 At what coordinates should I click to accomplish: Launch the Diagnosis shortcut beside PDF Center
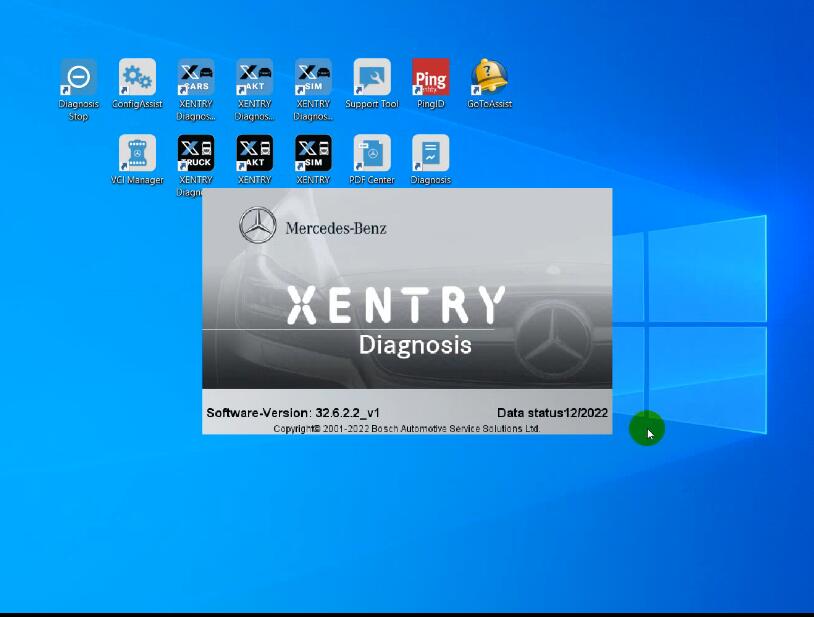[430, 152]
